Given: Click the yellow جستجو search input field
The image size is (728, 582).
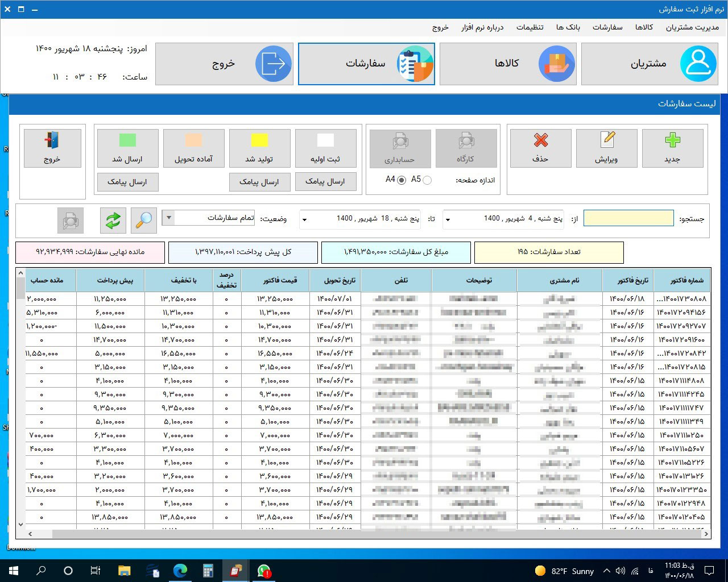Looking at the screenshot, I should click(x=628, y=218).
